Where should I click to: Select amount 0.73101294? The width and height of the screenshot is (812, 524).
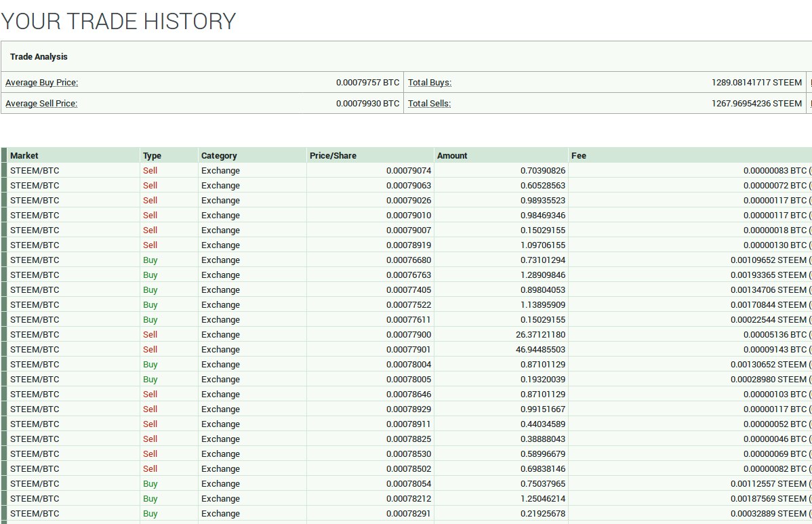543,260
